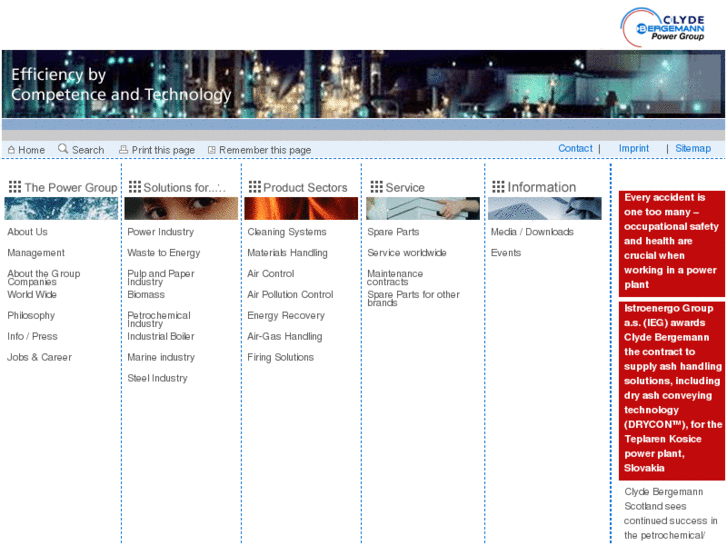Open Jobs & Career
The image size is (727, 545).
point(39,357)
